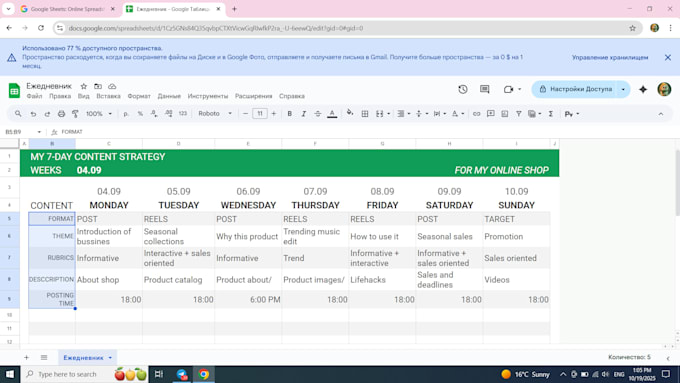Viewport: 680px width, 383px height.
Task: Open text rotation dropdown
Action: tap(458, 114)
